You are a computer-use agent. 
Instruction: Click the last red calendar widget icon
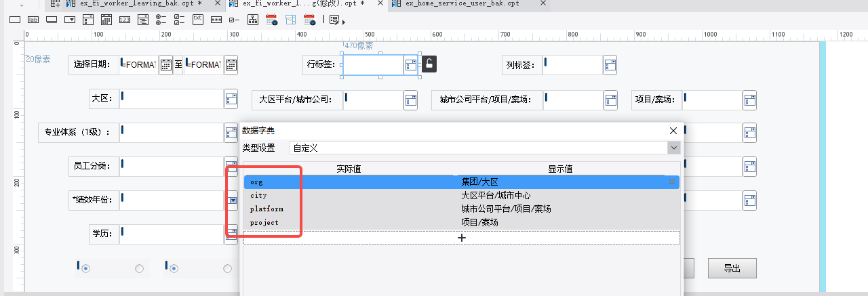[x=309, y=20]
